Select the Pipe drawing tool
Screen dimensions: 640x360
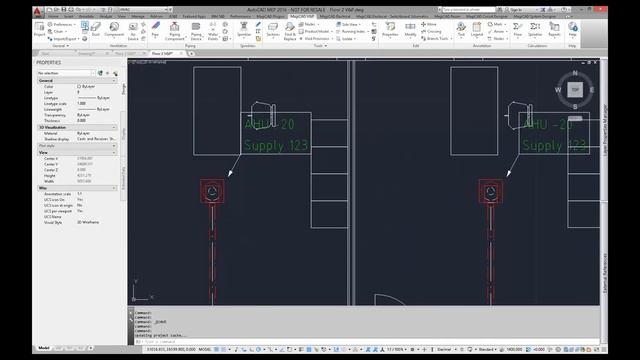pyautogui.click(x=155, y=30)
